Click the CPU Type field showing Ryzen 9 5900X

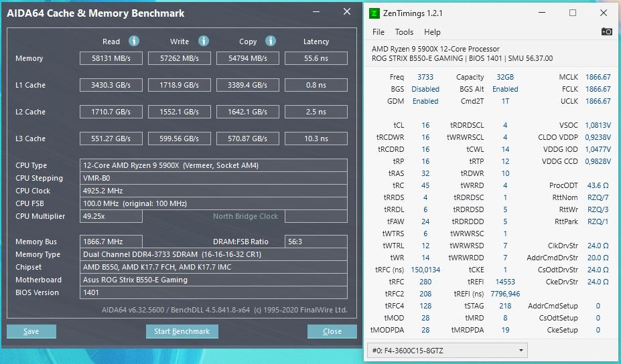214,165
